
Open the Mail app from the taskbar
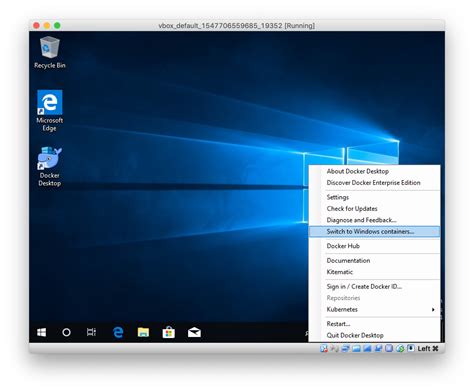coord(194,332)
